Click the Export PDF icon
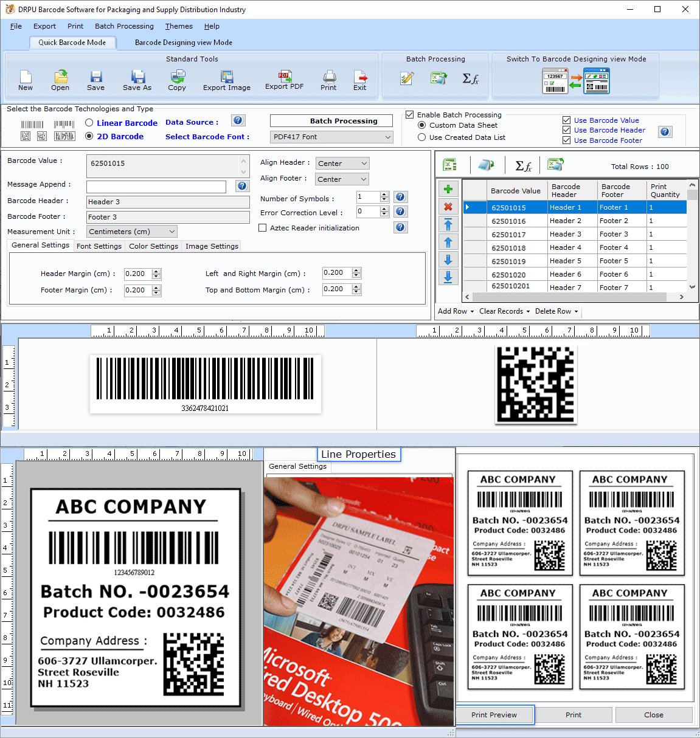The height and width of the screenshot is (738, 700). [x=284, y=77]
